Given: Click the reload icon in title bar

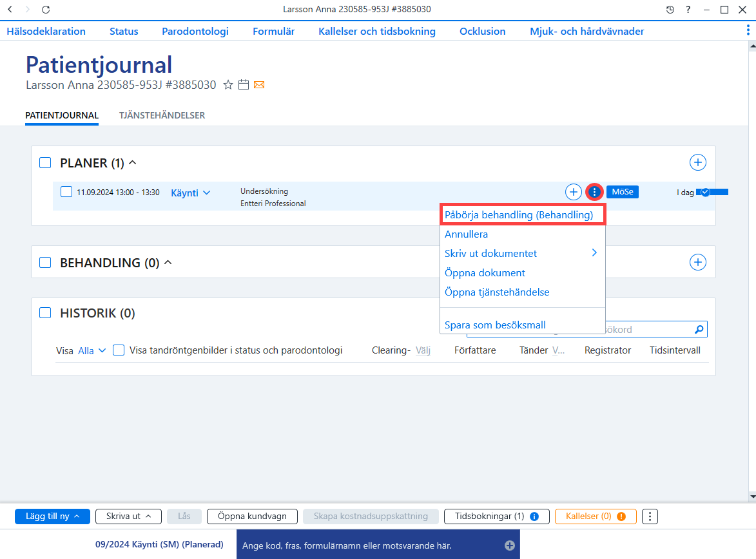Looking at the screenshot, I should pyautogui.click(x=45, y=9).
